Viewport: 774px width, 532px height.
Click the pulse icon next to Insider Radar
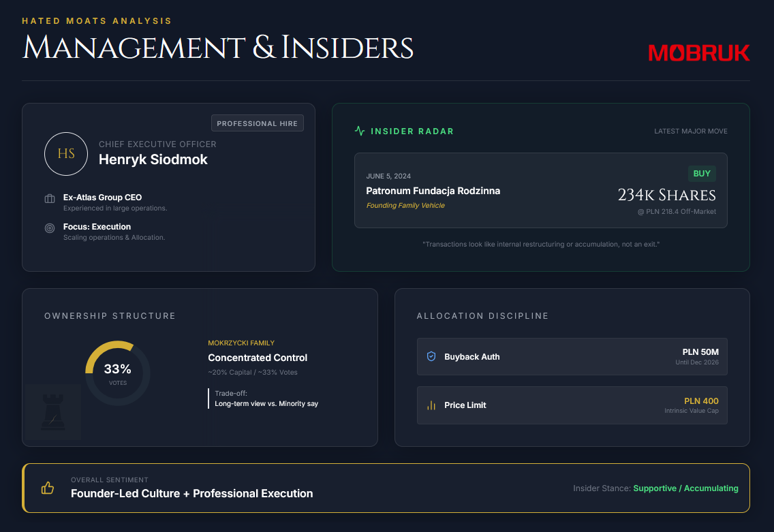[360, 131]
